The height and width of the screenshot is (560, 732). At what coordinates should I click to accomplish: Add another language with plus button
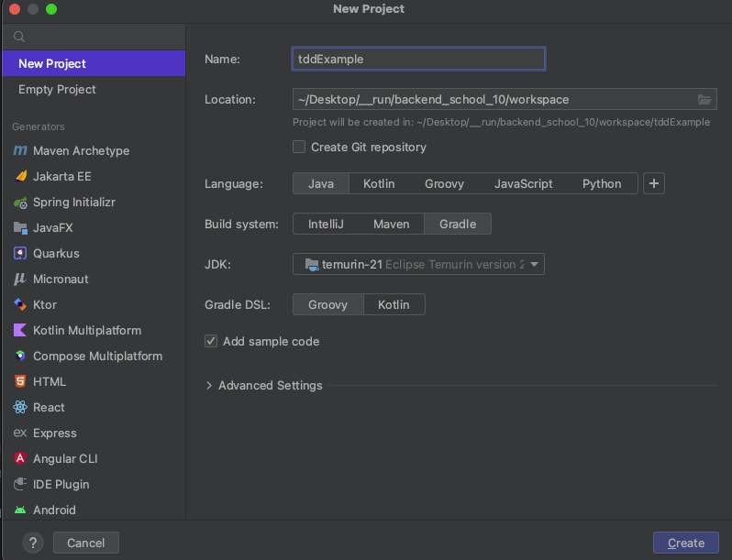(x=653, y=183)
